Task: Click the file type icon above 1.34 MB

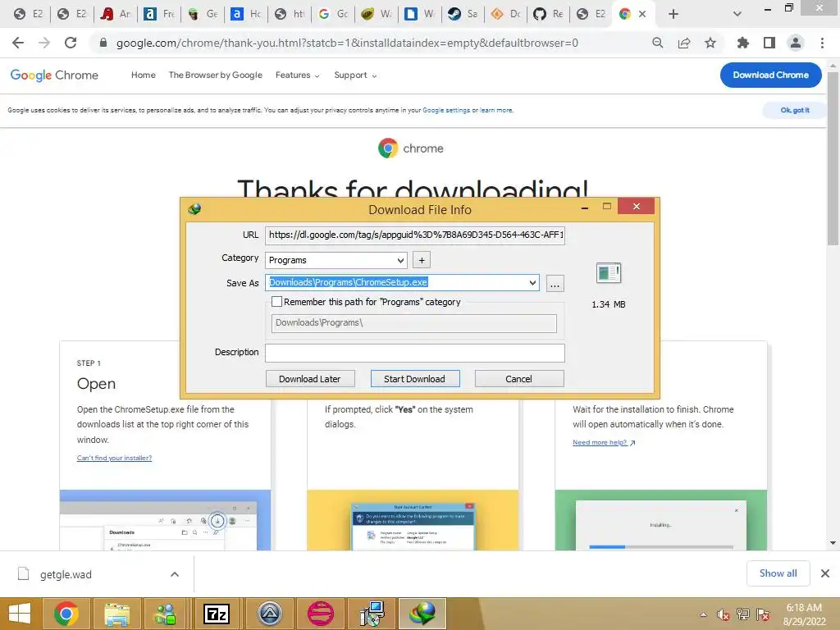Action: [609, 273]
